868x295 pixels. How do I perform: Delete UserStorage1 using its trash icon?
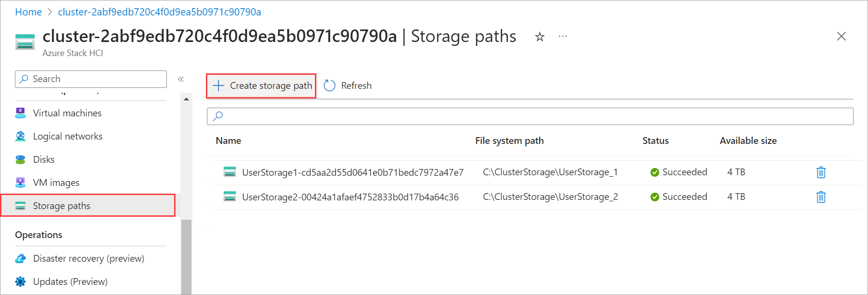pyautogui.click(x=821, y=172)
